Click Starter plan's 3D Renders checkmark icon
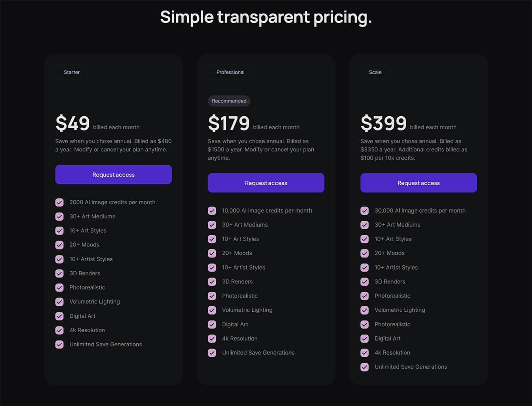Viewport: 532px width, 406px height. coord(60,274)
